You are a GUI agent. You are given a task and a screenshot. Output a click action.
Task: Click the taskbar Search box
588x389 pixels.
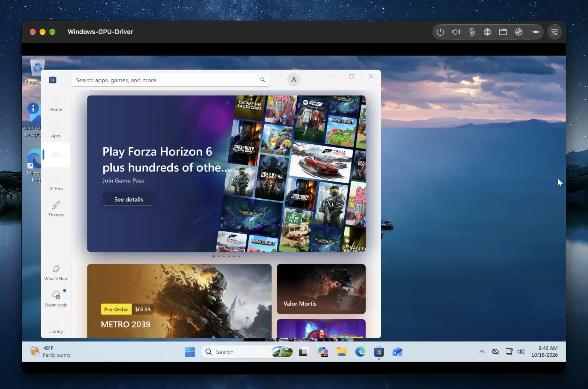[247, 352]
